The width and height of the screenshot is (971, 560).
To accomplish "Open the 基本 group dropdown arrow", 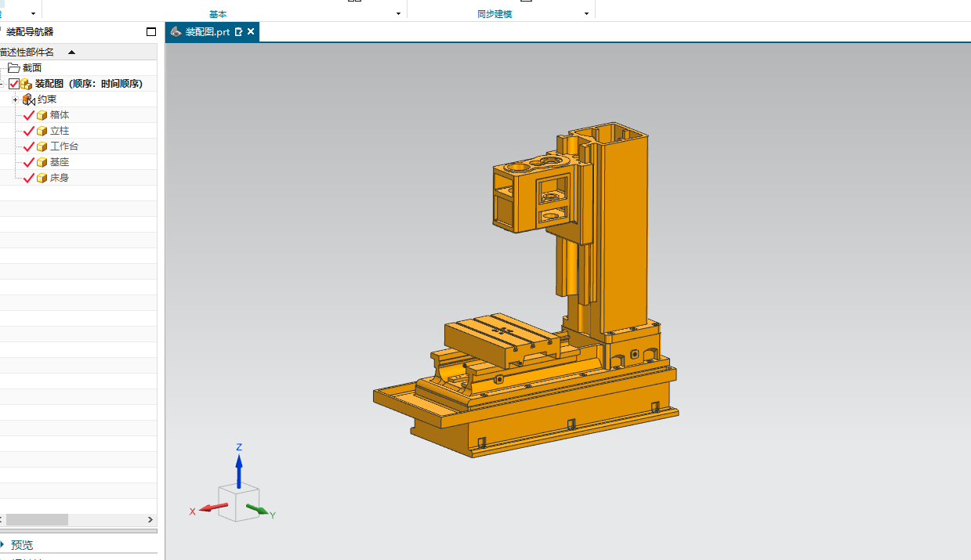I will [x=398, y=14].
